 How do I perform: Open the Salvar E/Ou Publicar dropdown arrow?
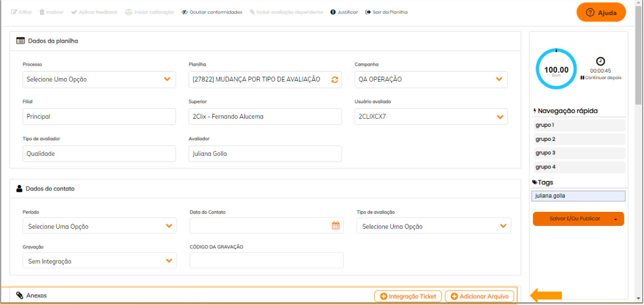pos(615,219)
